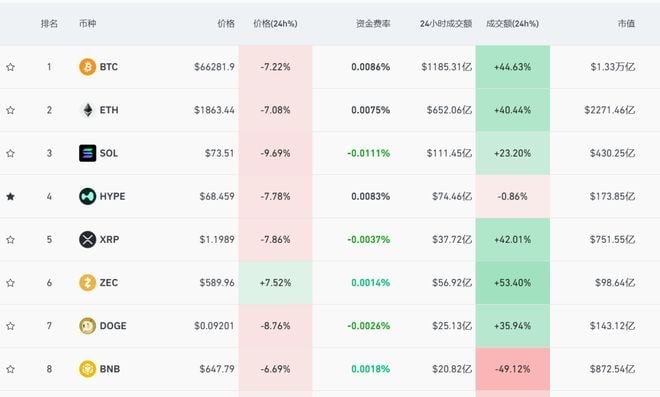Click the DOGE Dogecoin logo icon
The width and height of the screenshot is (660, 397).
88,326
